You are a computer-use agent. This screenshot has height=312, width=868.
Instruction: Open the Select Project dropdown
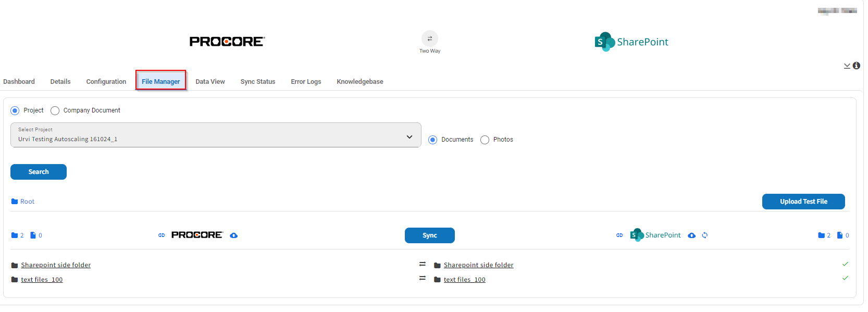point(216,135)
